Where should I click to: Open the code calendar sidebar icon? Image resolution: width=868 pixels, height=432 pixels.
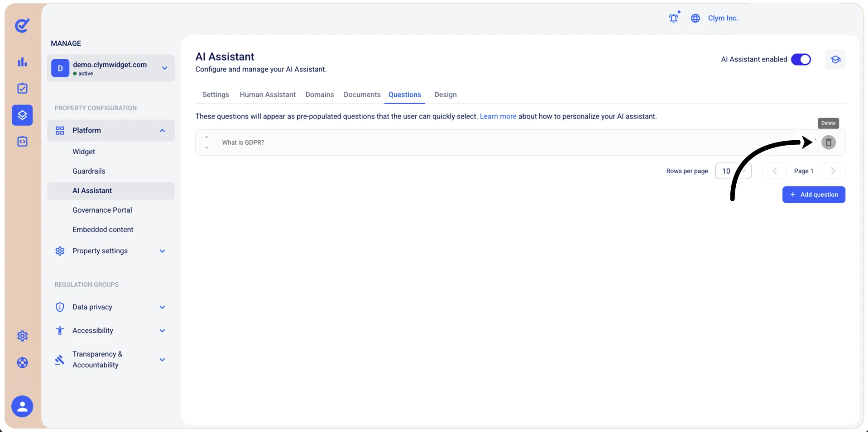coord(22,141)
